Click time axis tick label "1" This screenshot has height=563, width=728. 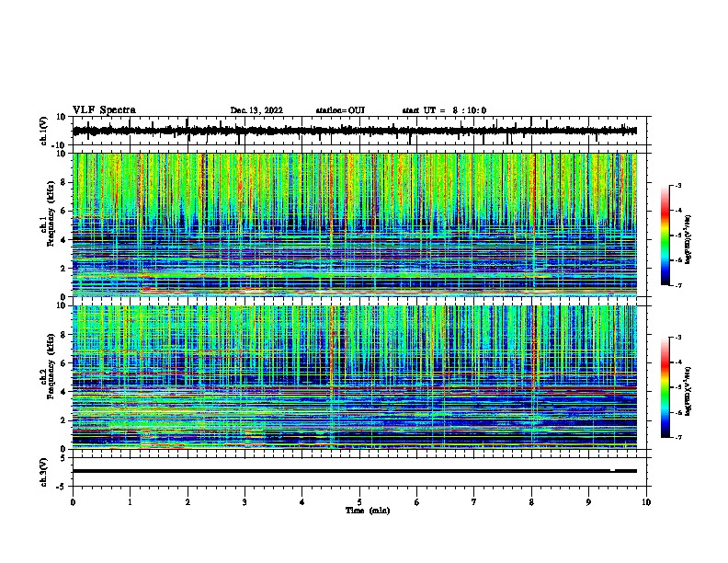coord(130,502)
